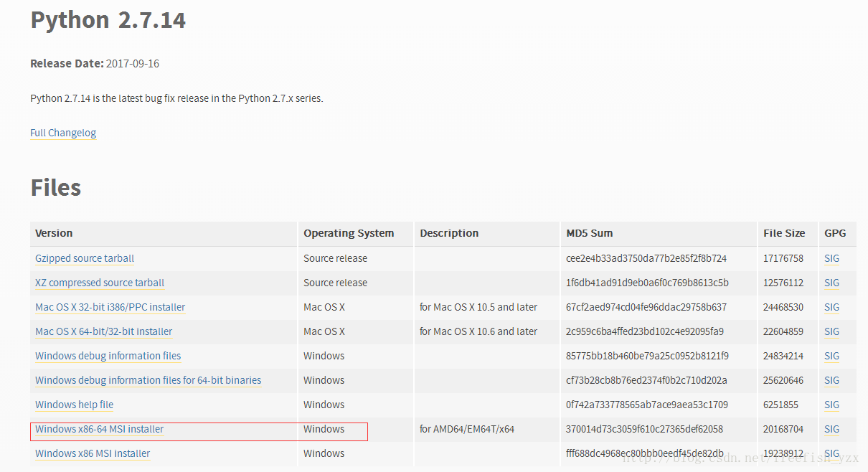
Task: Select description 'for Mac OS X 10.6 and later'
Action: 478,331
